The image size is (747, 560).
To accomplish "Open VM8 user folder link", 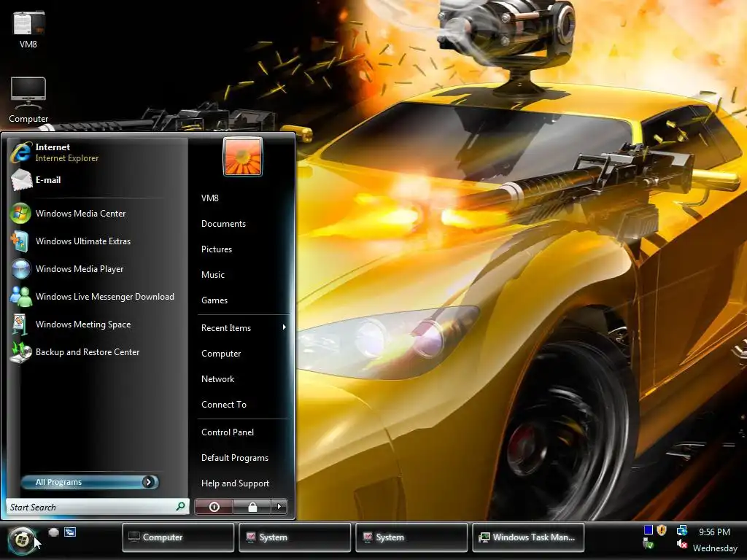I will point(209,198).
